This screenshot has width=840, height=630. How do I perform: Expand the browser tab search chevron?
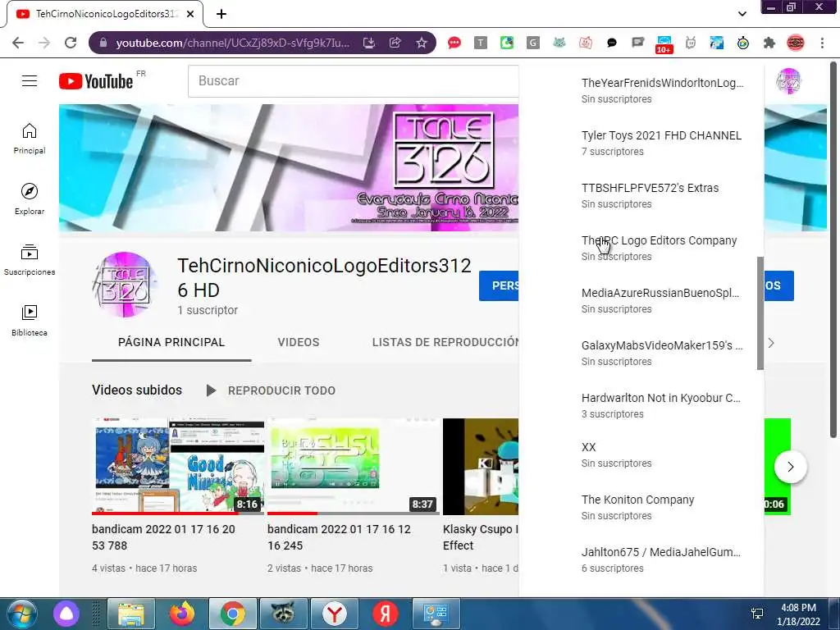[x=742, y=14]
